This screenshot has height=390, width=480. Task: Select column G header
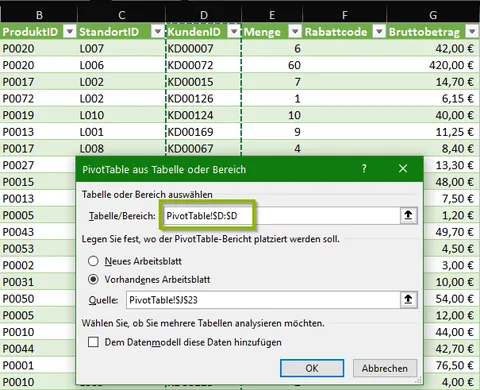point(433,15)
